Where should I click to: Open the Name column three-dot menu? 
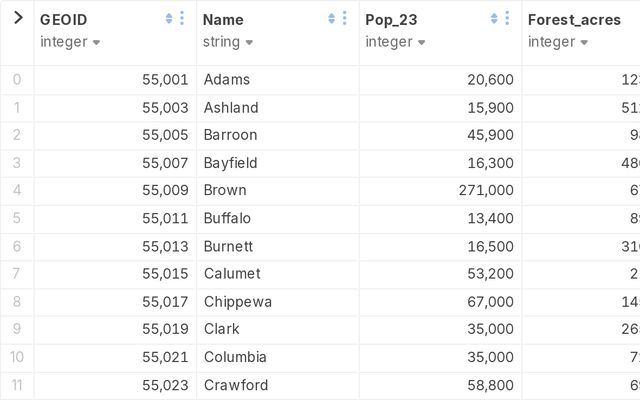[345, 19]
